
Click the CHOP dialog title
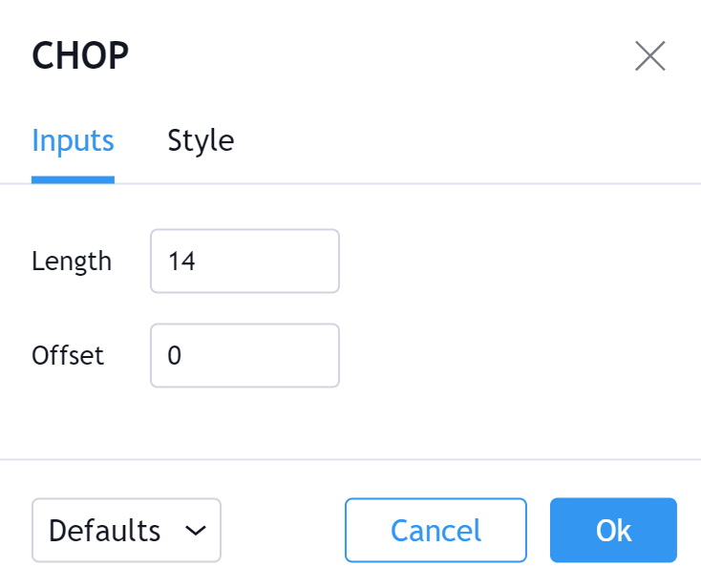click(80, 56)
